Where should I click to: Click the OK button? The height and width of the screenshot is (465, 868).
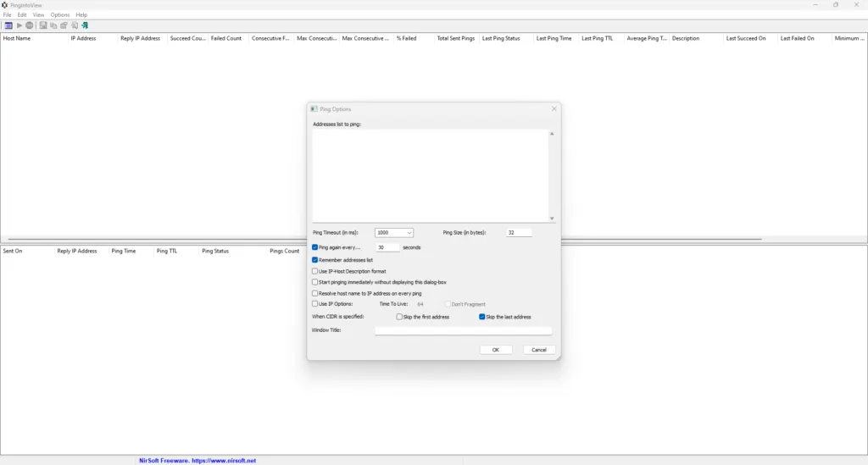pyautogui.click(x=496, y=350)
